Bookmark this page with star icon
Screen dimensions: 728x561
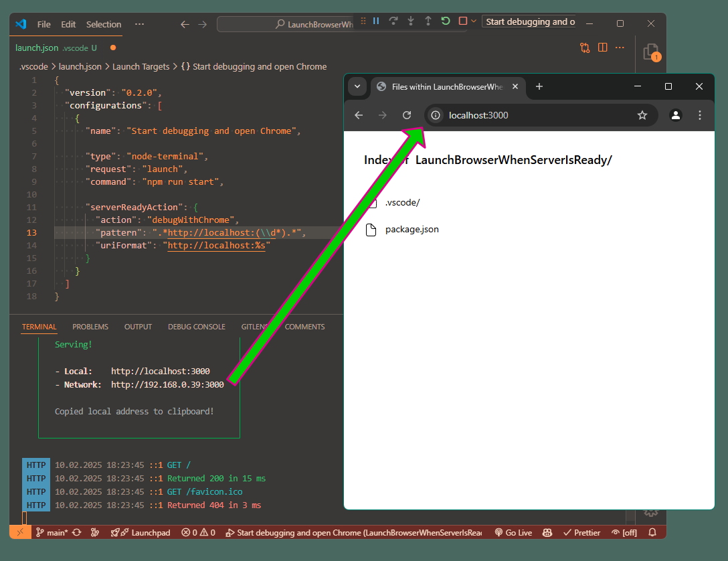pyautogui.click(x=642, y=115)
